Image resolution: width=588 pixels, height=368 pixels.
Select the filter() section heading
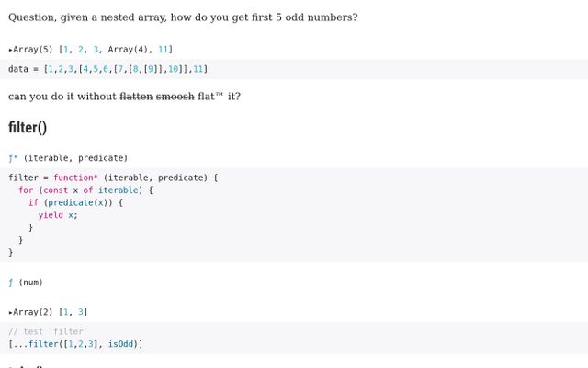click(x=28, y=127)
